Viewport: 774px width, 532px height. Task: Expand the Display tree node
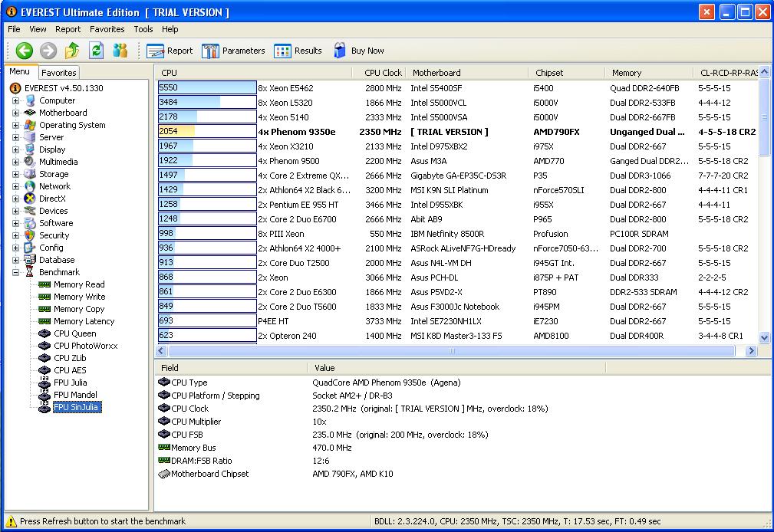pos(16,150)
